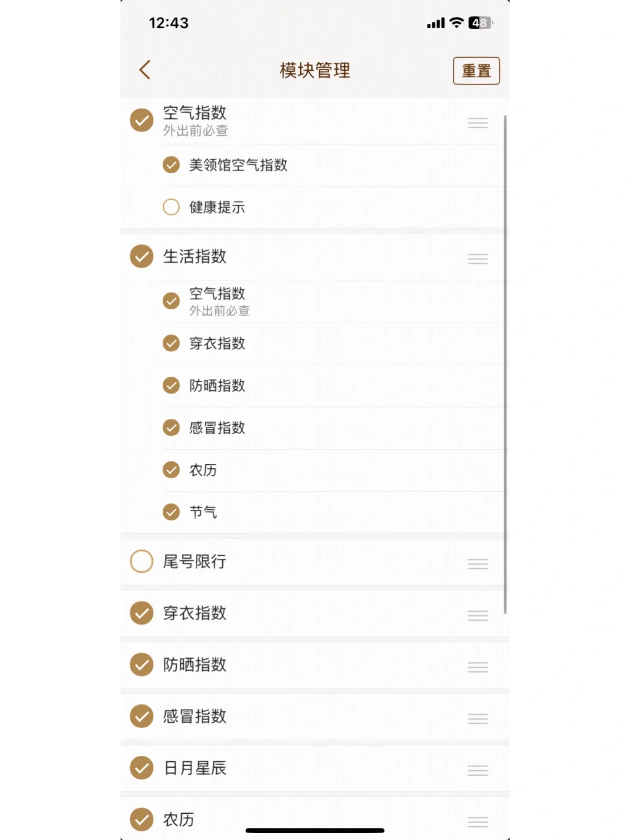Enable the 健康提示 option
Viewport: 630px width, 840px height.
pos(171,207)
